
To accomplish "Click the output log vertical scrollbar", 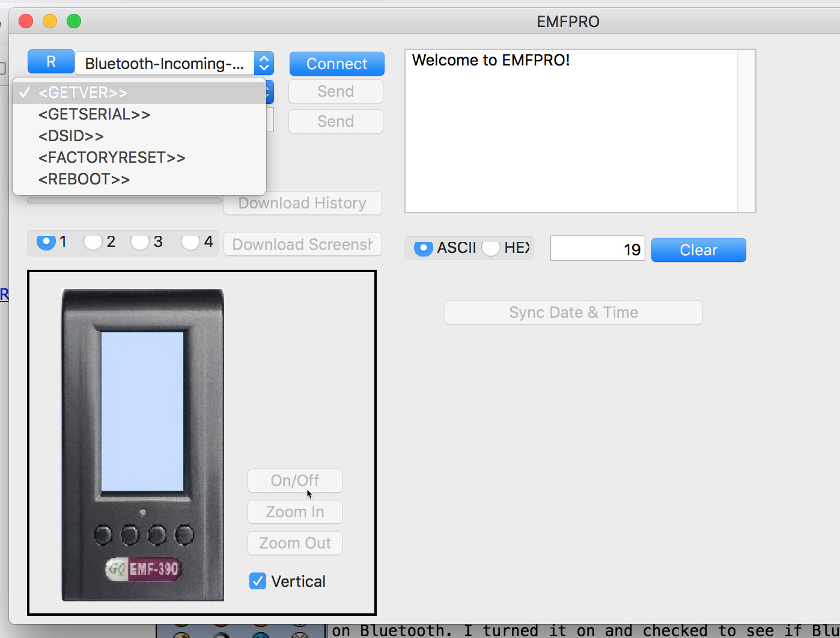I will click(746, 131).
